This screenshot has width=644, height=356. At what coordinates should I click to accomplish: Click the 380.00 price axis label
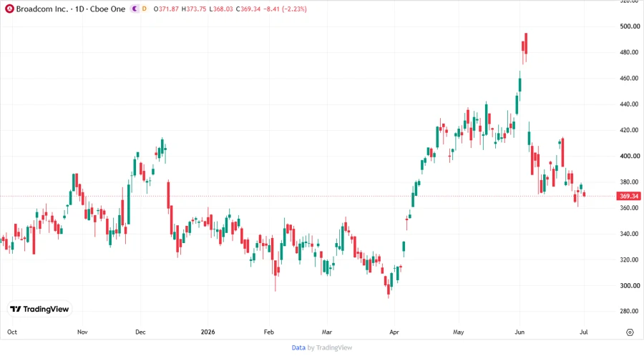click(630, 182)
